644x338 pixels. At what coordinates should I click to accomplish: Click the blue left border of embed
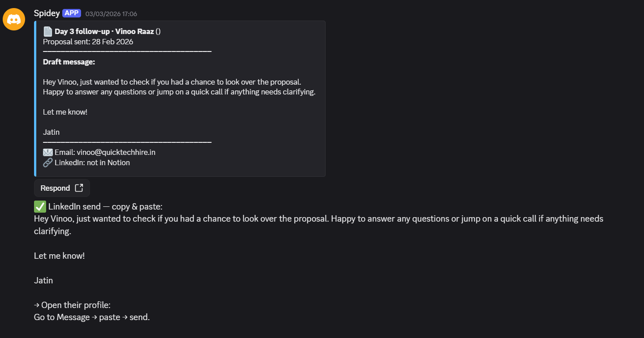coord(35,98)
